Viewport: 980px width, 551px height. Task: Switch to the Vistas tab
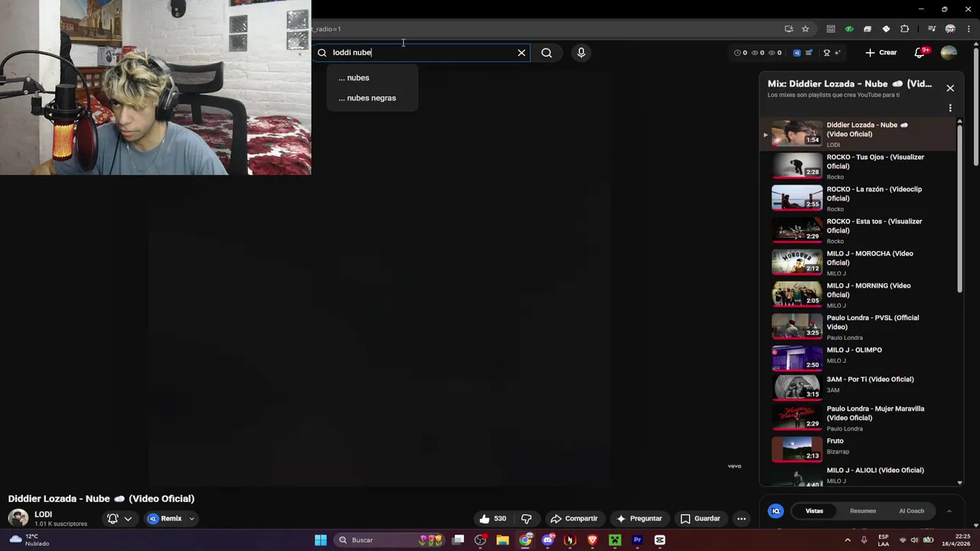pos(814,511)
